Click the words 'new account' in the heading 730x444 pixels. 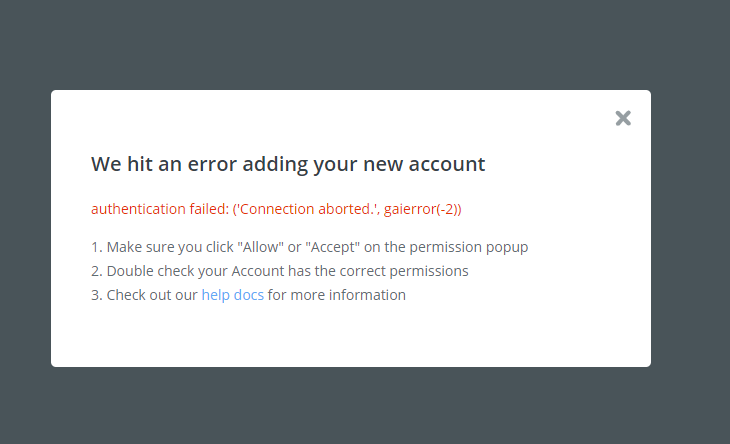point(424,164)
